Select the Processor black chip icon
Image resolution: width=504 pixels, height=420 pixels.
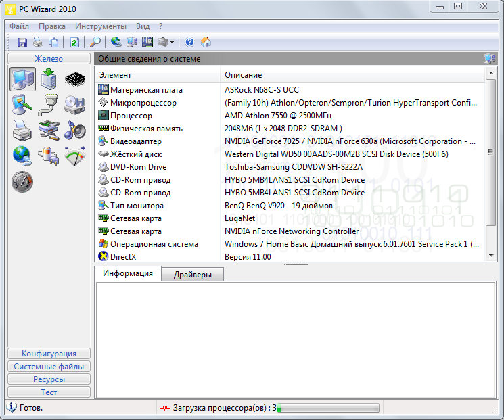[x=75, y=79]
